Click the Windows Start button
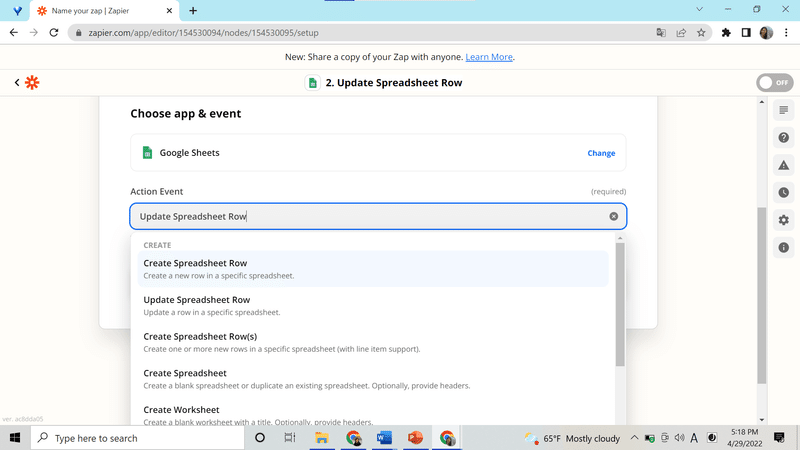The width and height of the screenshot is (800, 450). pyautogui.click(x=15, y=438)
